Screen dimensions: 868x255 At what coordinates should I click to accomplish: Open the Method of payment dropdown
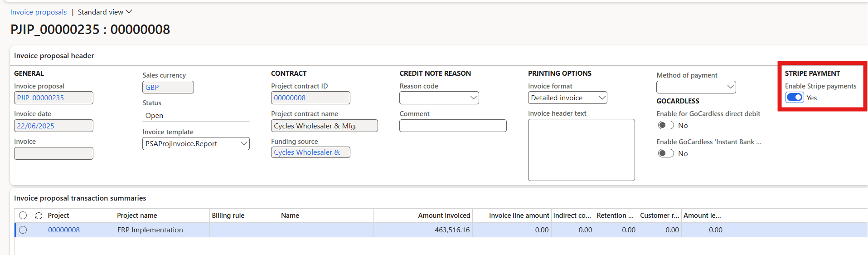(696, 87)
